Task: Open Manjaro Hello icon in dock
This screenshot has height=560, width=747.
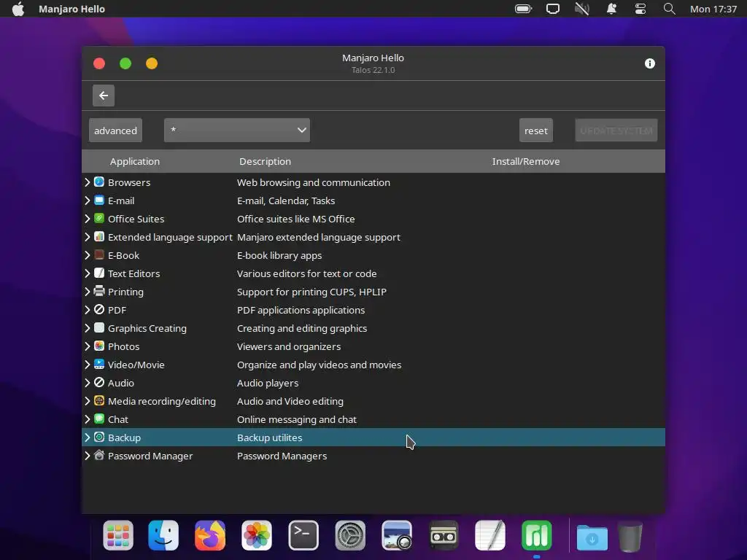Action: (537, 535)
